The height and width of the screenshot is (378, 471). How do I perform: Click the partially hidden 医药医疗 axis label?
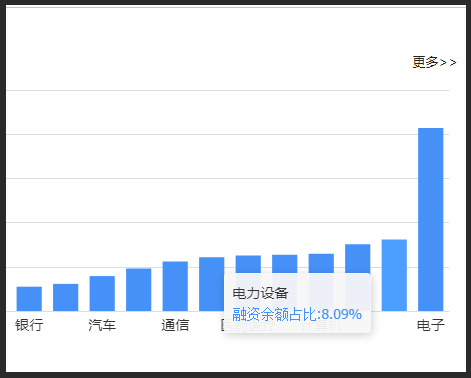coord(248,325)
